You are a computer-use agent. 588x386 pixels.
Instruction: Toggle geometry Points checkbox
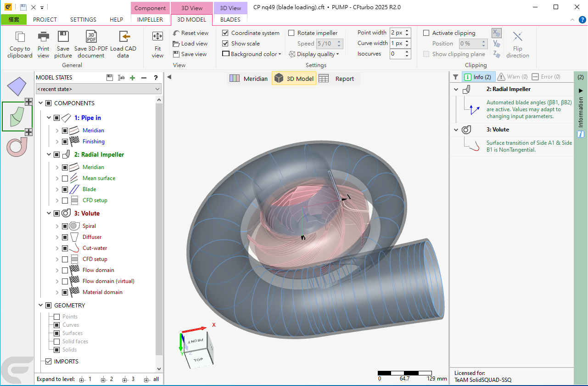57,317
